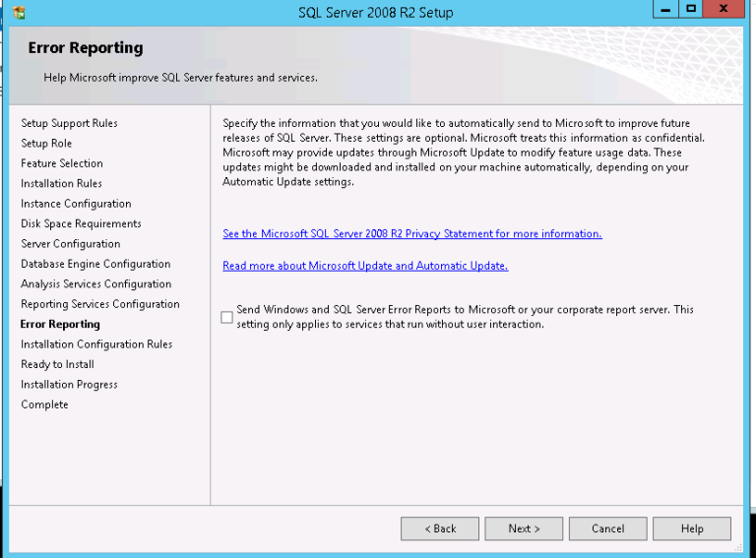Select the Server Configuration step

click(x=71, y=244)
